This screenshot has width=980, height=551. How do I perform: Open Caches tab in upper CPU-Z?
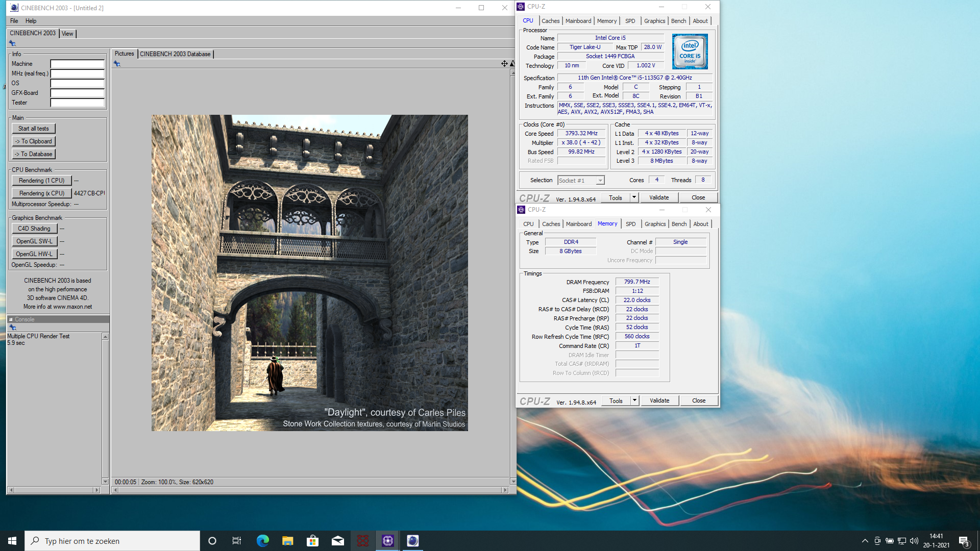pyautogui.click(x=550, y=21)
